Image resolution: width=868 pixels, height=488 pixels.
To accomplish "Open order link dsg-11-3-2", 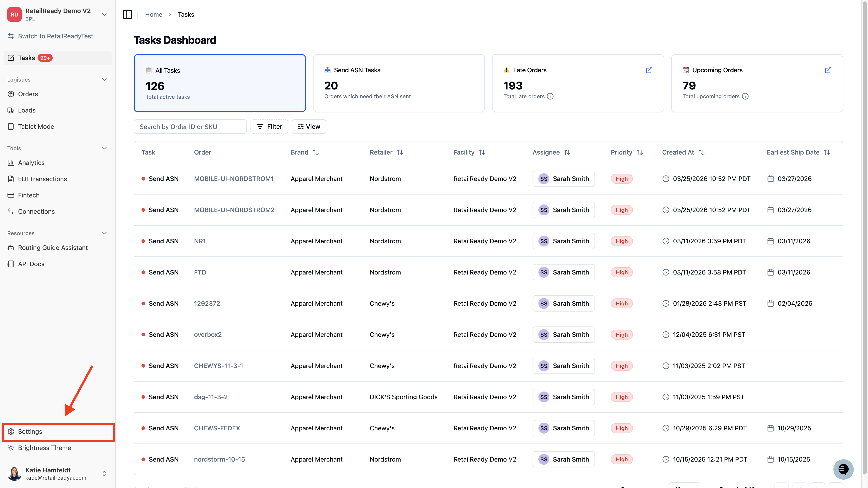I will (x=211, y=397).
